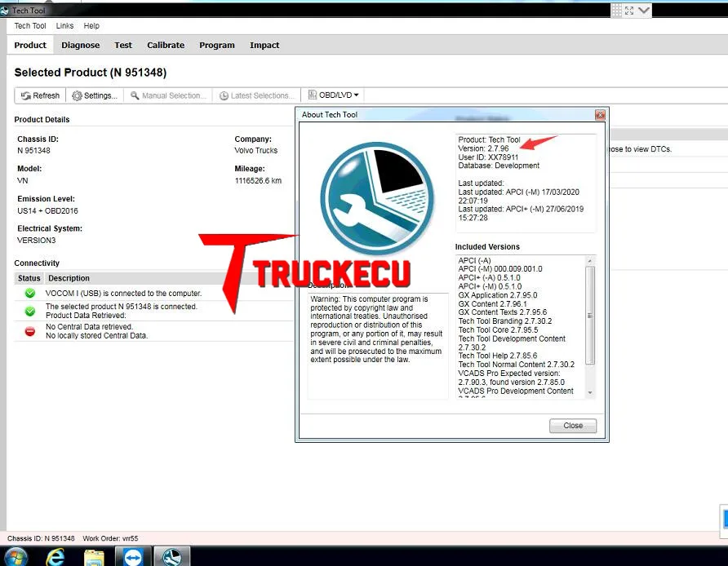728x566 pixels.
Task: Switch to the Product tab
Action: click(30, 45)
